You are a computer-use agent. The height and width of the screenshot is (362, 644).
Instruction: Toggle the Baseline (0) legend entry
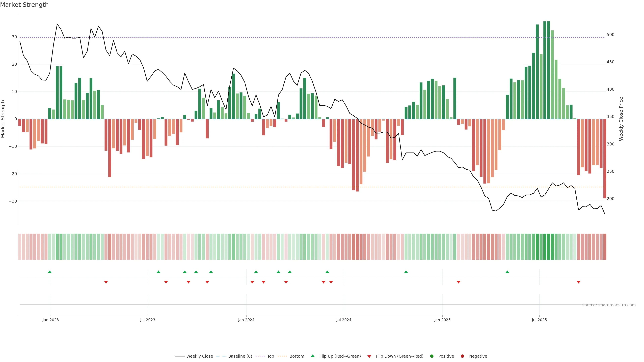point(240,356)
